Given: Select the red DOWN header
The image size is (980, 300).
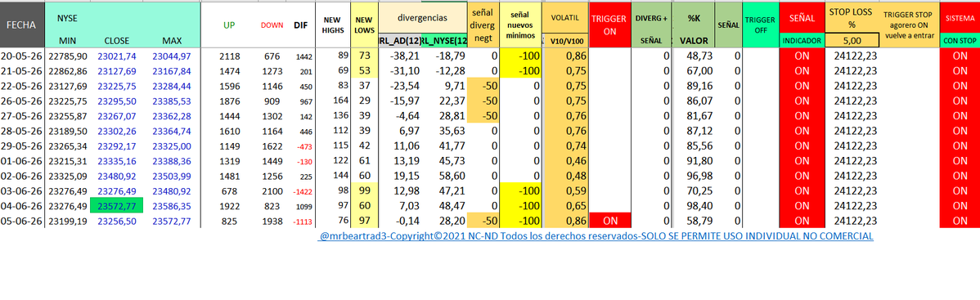Looking at the screenshot, I should coord(272,25).
